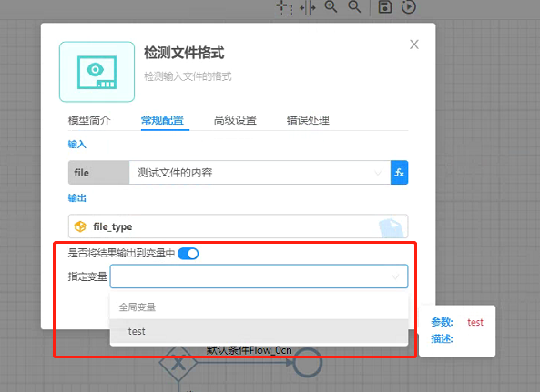Open the file input dropdown 测试文件的内容
This screenshot has width=540, height=392.
(260, 172)
